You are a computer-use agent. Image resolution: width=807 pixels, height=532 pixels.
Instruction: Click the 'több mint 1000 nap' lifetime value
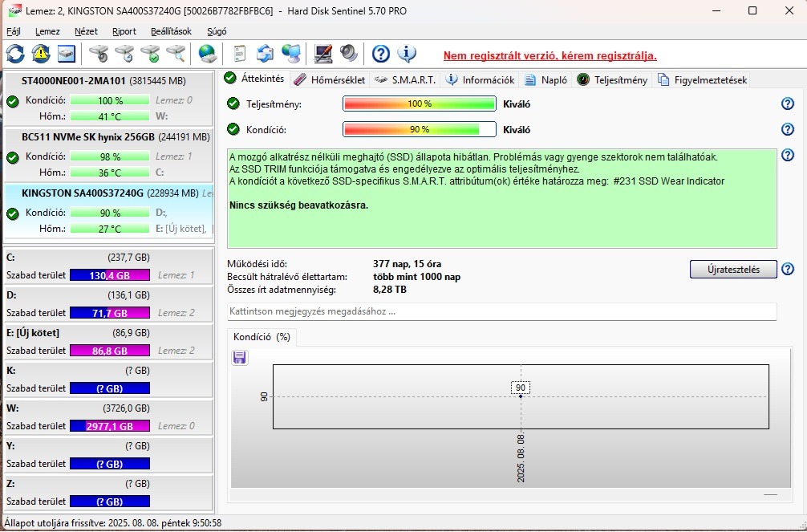pos(416,277)
